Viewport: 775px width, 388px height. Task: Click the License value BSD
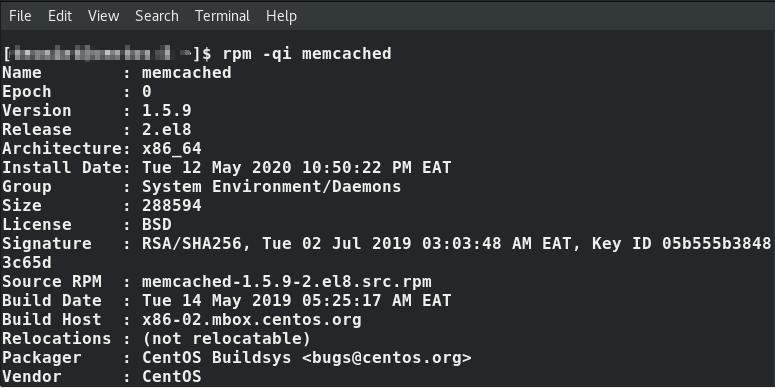tap(157, 224)
